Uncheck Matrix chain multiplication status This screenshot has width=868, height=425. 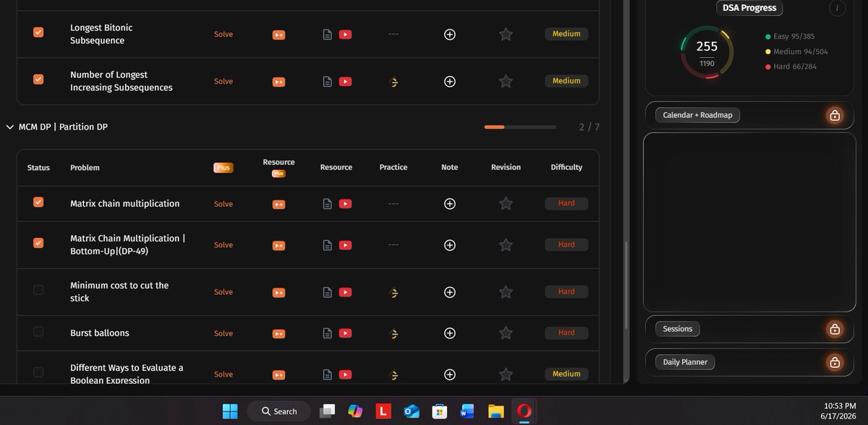38,202
